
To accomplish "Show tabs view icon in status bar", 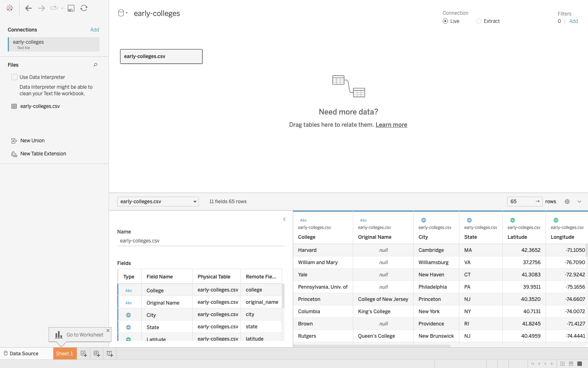I will click(579, 364).
